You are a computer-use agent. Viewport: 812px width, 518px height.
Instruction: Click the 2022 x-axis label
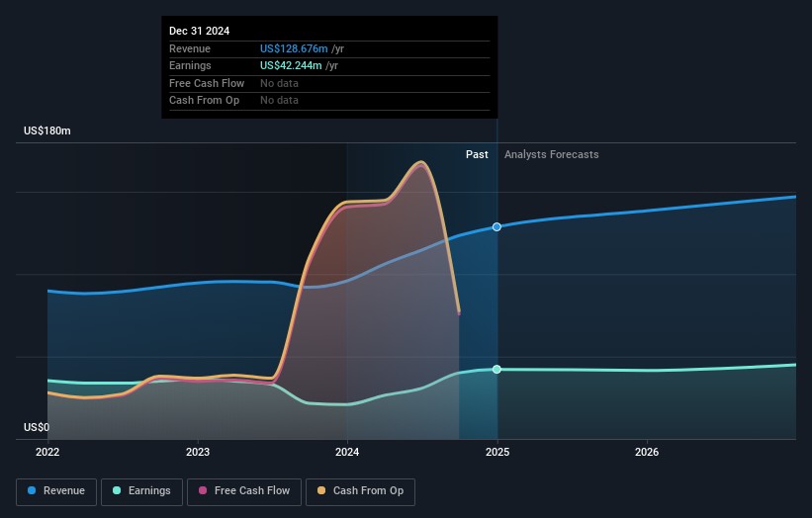tap(47, 452)
